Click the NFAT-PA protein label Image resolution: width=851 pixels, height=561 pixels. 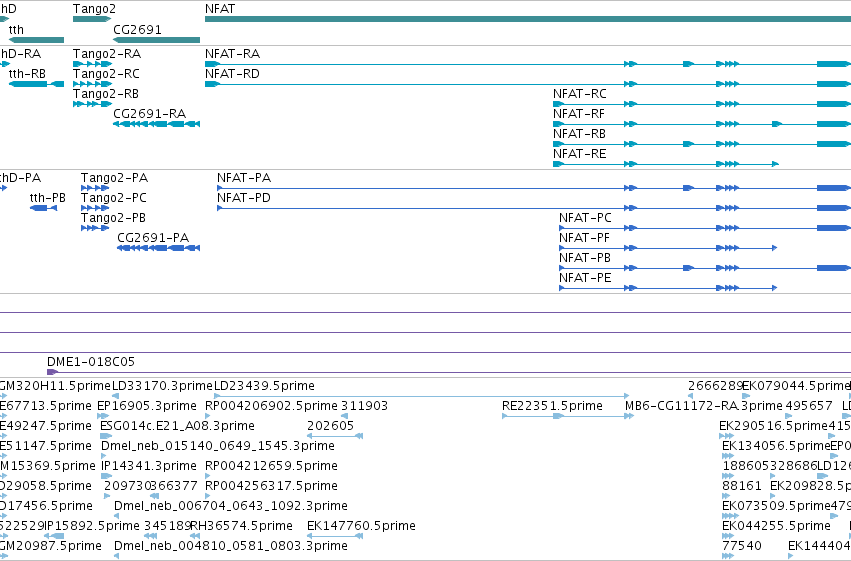[244, 178]
